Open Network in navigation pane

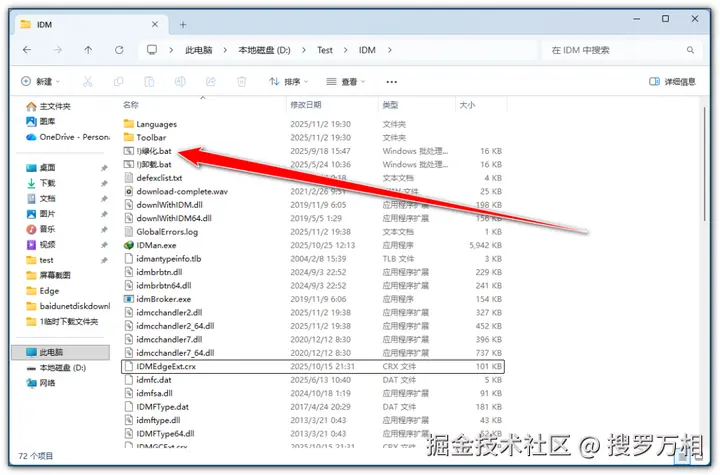point(41,383)
